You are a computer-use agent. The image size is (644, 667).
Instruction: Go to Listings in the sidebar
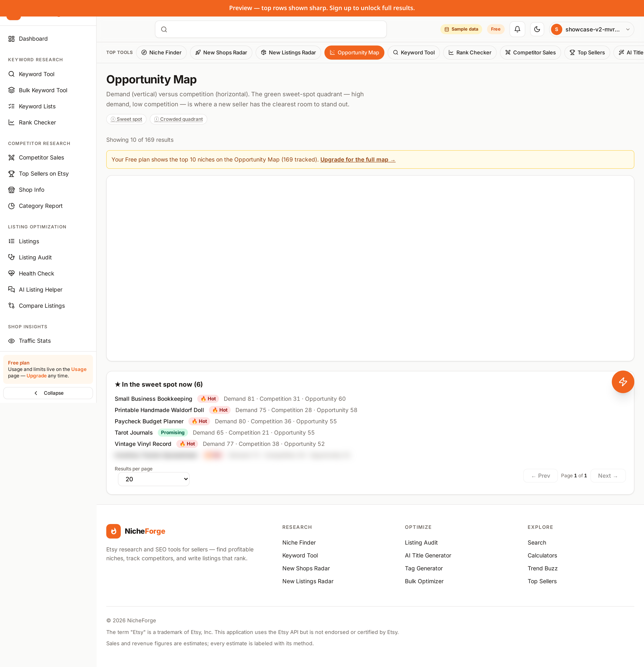click(x=48, y=241)
